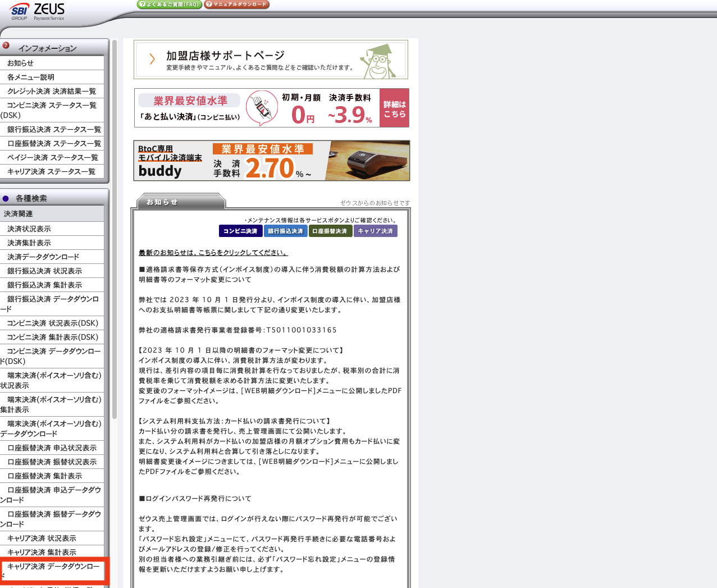
Task: Click the green 口座振替決済 maintenance button
Action: 330,231
